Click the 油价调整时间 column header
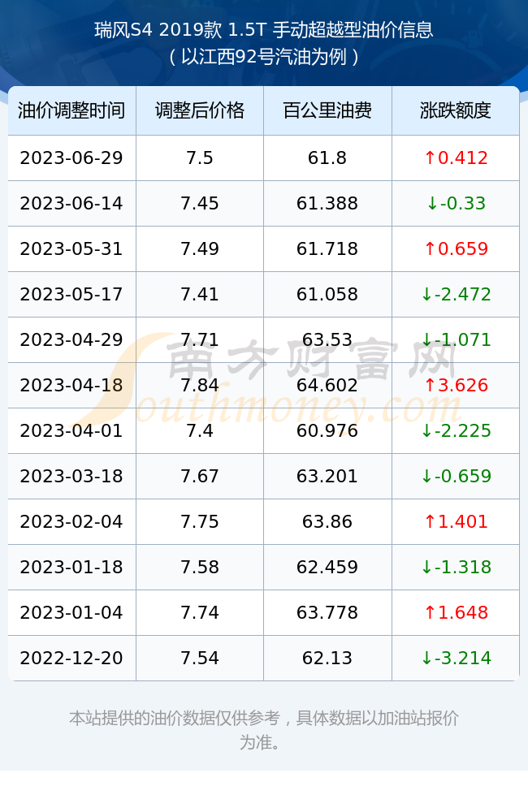This screenshot has width=528, height=812. click(71, 110)
